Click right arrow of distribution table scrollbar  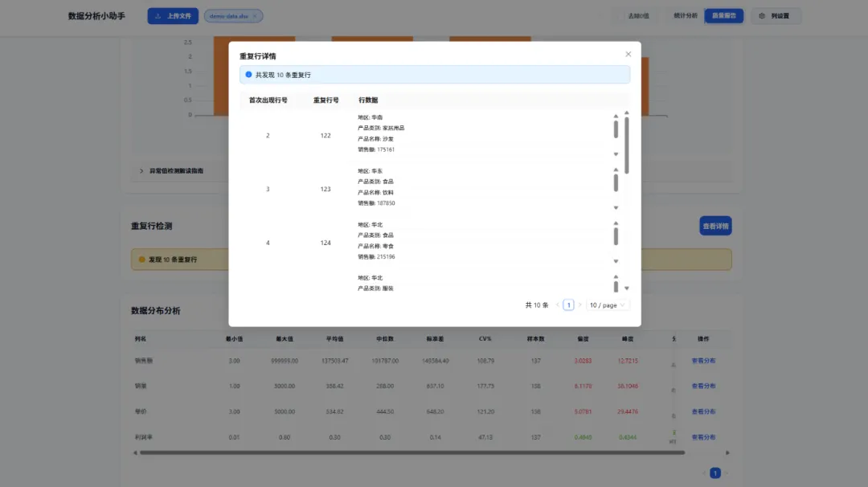tap(727, 452)
